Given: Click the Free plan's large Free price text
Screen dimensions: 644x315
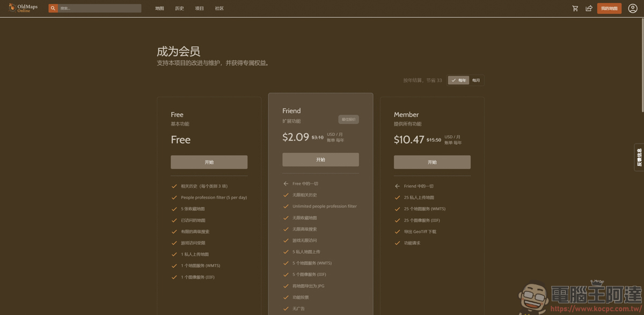Looking at the screenshot, I should 181,140.
